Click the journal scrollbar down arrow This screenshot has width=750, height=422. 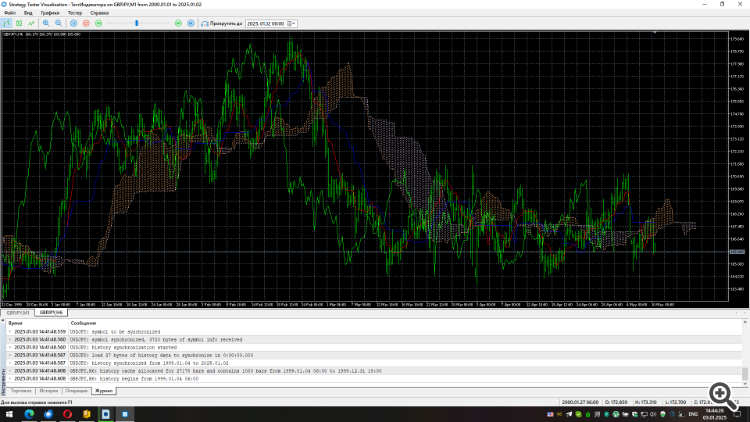pos(745,384)
